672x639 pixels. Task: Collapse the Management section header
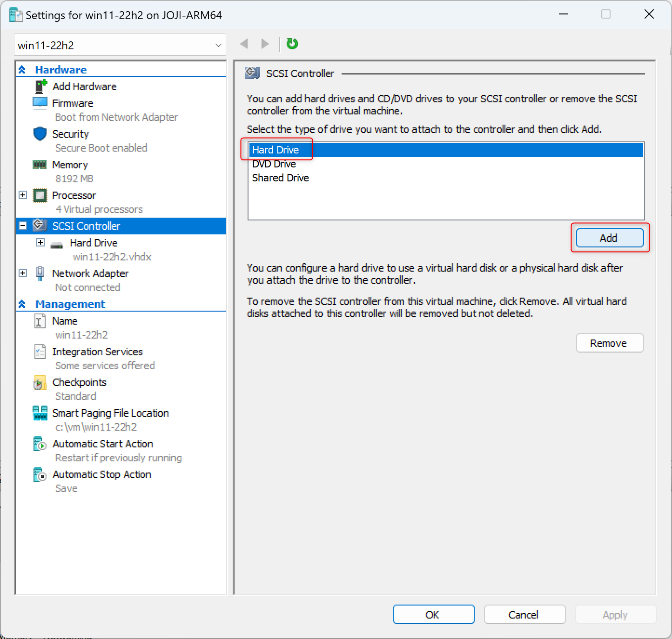22,304
